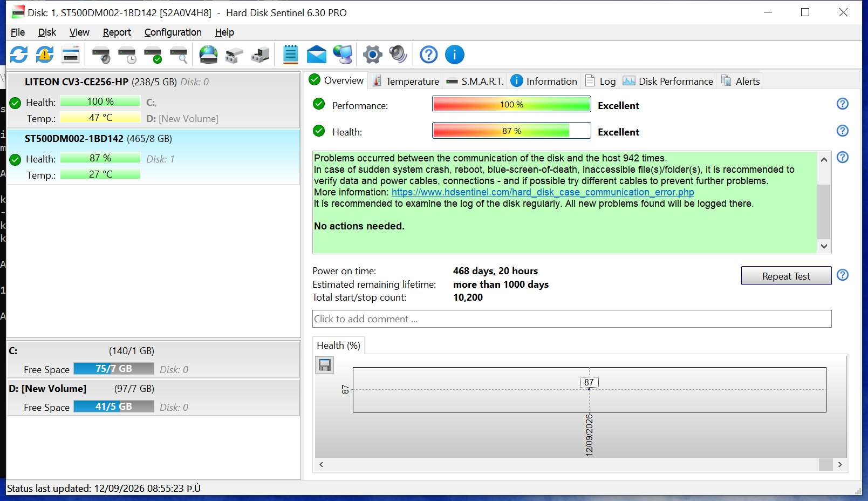Open the hdsentinel.com communication error link
The height and width of the screenshot is (501, 868).
543,192
